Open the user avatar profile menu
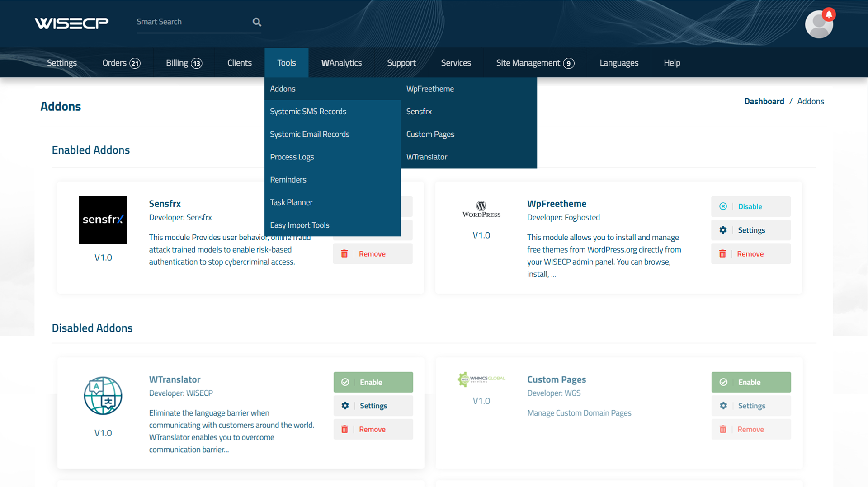Image resolution: width=868 pixels, height=487 pixels. [x=819, y=25]
